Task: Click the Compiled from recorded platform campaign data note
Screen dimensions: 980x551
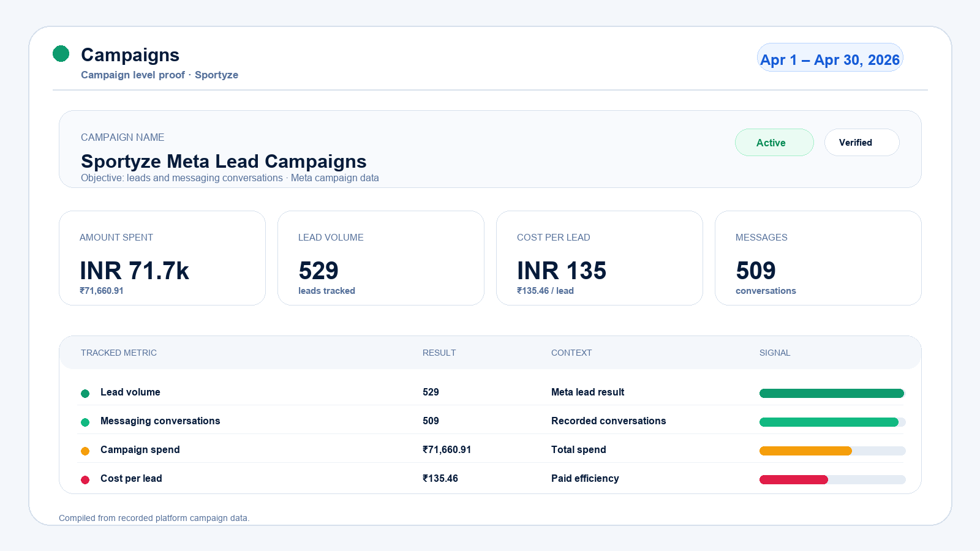Action: (x=154, y=518)
